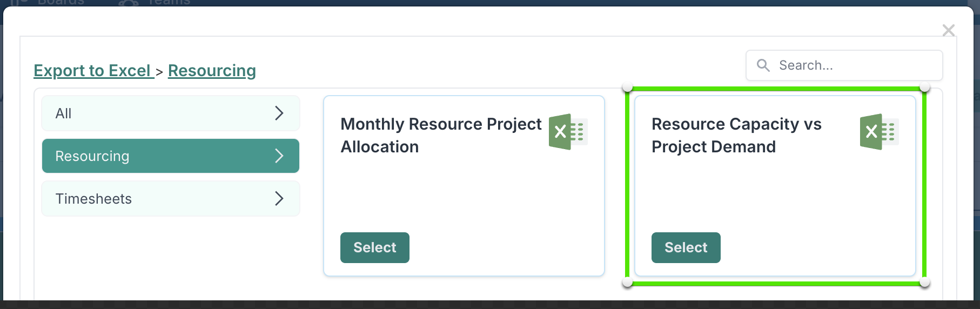Open the Timesheets category label

click(93, 199)
